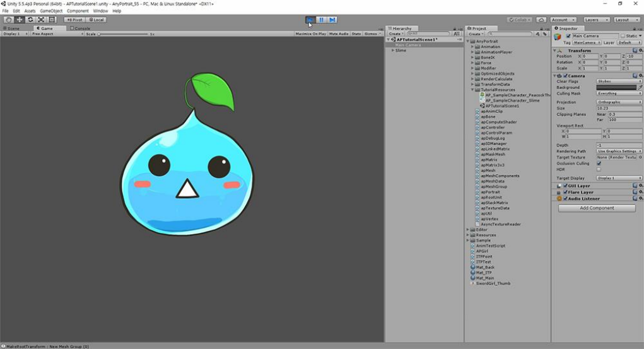644x349 pixels.
Task: Open Target Display dropdown
Action: coord(619,178)
